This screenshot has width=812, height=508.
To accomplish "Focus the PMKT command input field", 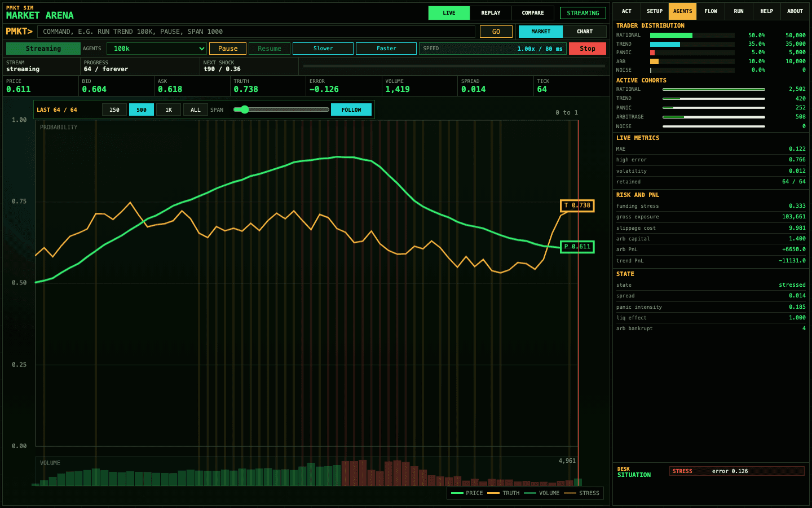I will pyautogui.click(x=256, y=32).
